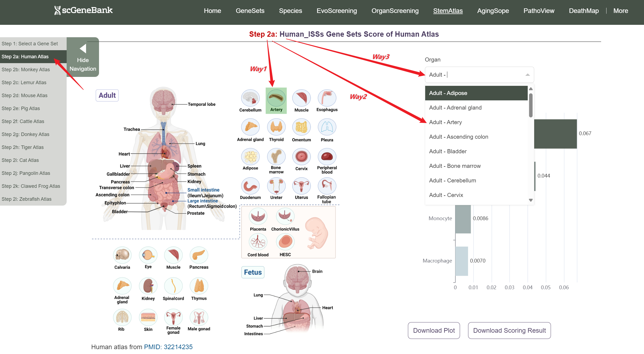Click the Rib tissue icon

click(x=122, y=317)
